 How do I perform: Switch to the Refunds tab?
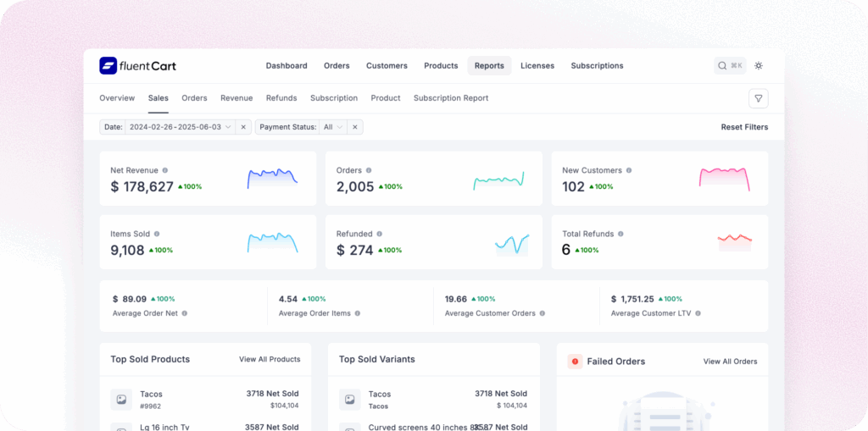click(281, 98)
